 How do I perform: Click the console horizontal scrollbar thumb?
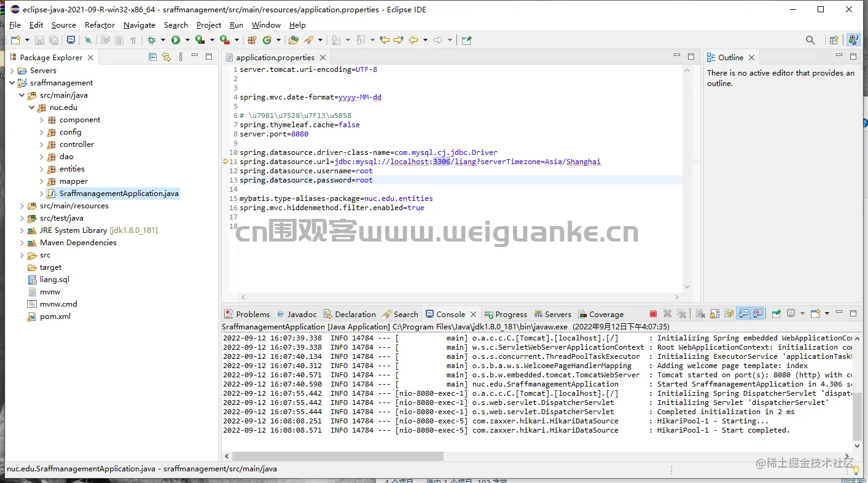pyautogui.click(x=338, y=457)
